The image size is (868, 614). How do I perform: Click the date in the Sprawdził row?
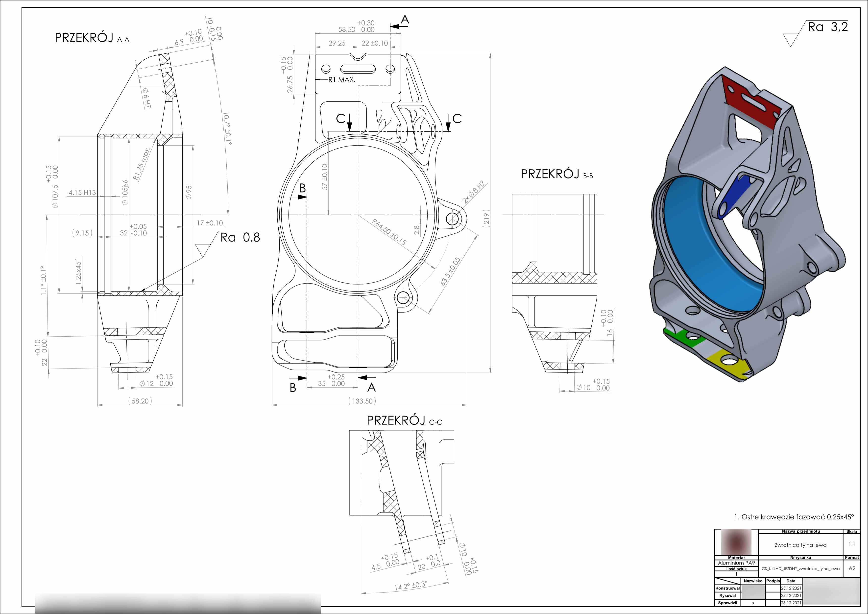[791, 603]
